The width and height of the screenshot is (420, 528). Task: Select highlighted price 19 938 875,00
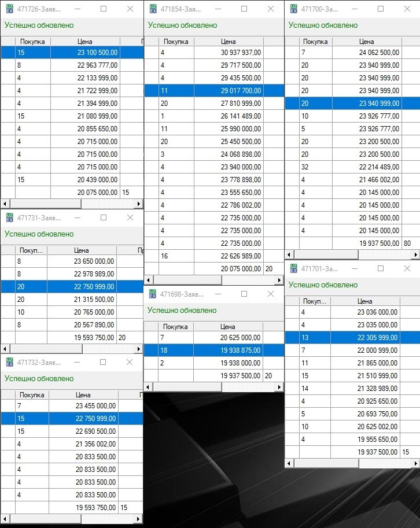point(228,350)
